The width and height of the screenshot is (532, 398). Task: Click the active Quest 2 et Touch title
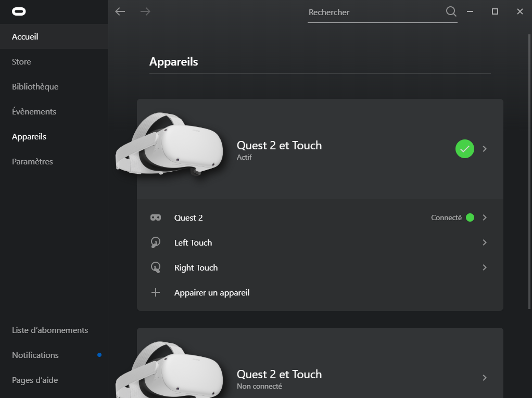[279, 146]
